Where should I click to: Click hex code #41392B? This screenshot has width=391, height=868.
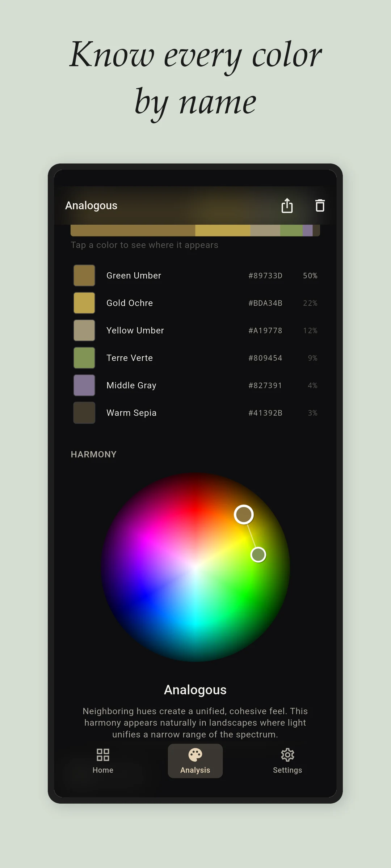(265, 413)
